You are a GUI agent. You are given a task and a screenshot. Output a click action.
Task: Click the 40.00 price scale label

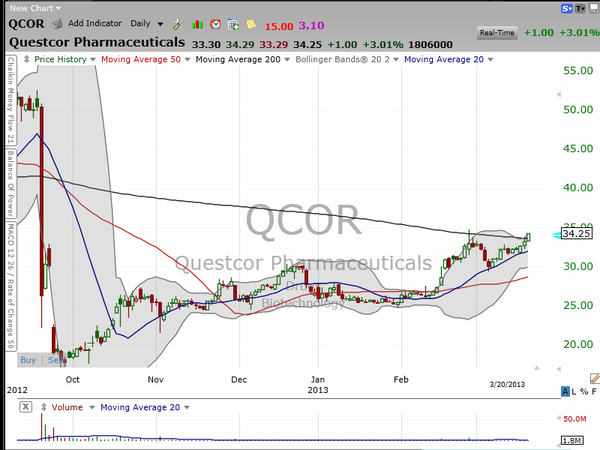click(x=578, y=188)
